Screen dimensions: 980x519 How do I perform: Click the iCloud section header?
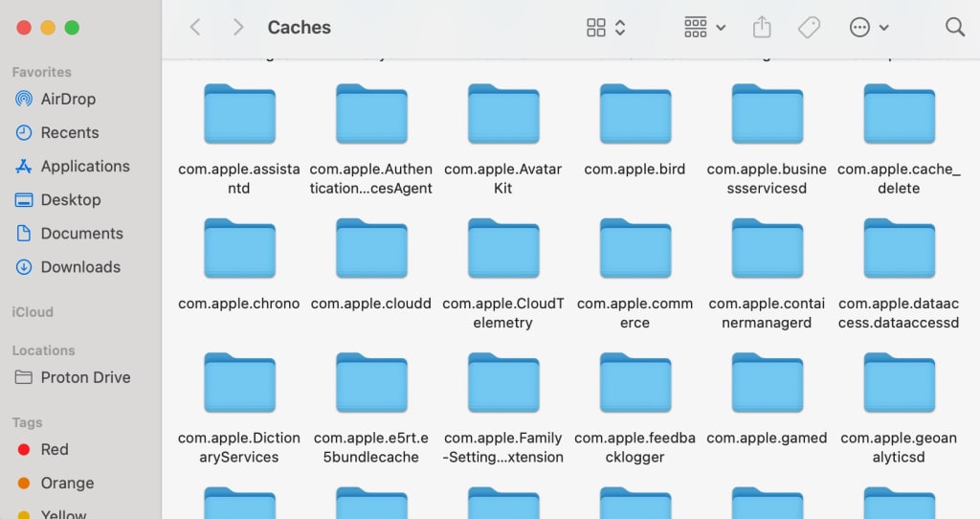click(33, 312)
